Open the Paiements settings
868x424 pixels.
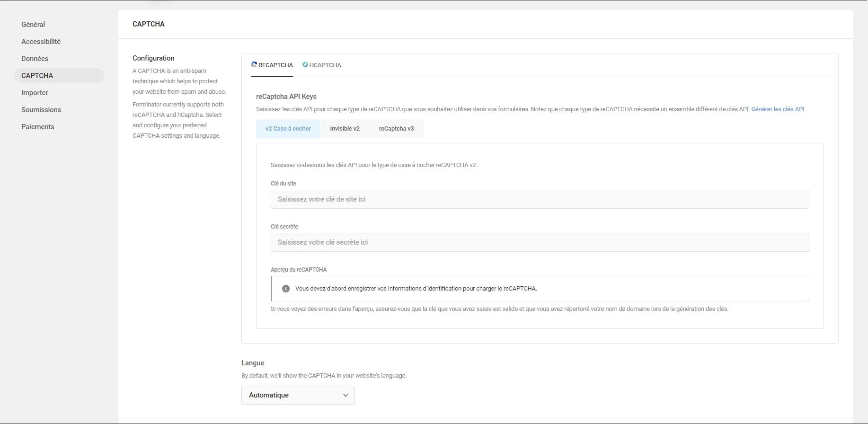38,127
